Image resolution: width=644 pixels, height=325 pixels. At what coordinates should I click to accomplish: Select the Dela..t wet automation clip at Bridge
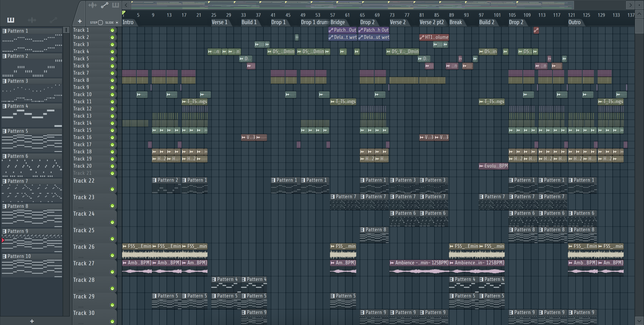(343, 37)
